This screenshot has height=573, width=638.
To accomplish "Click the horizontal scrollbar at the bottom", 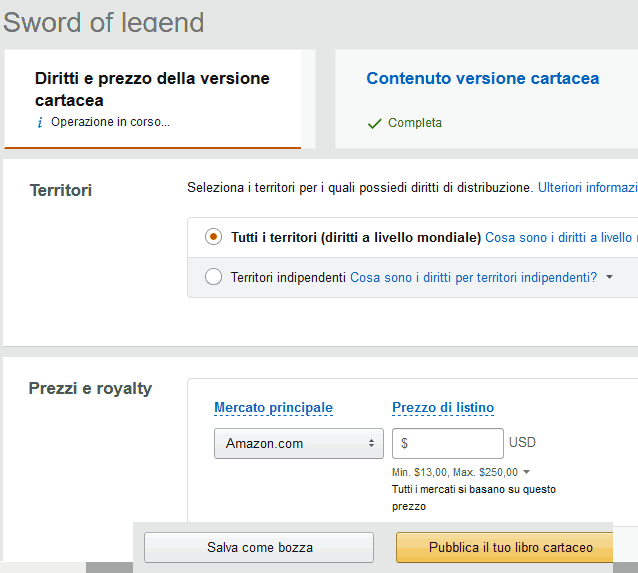I will click(x=109, y=568).
